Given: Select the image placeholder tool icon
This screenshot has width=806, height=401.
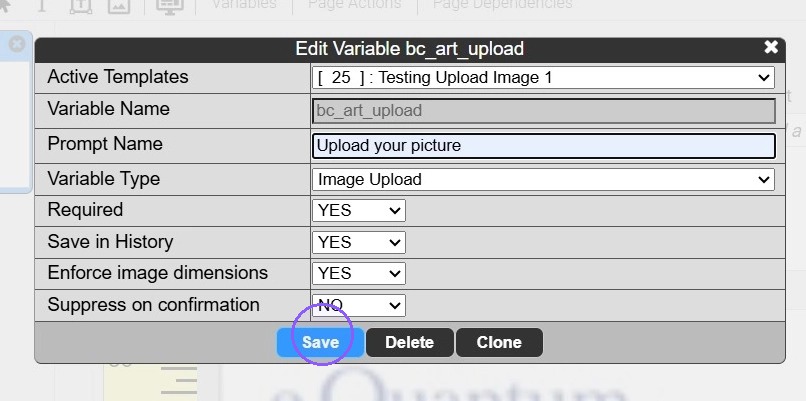Looking at the screenshot, I should (x=119, y=6).
